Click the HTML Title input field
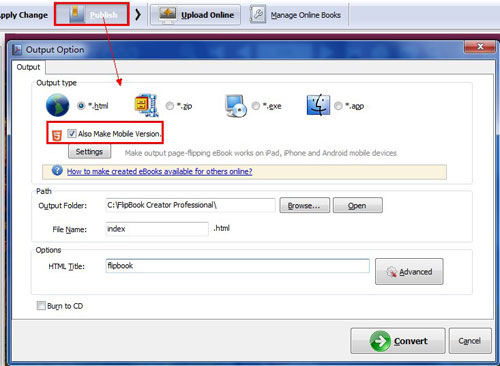The image size is (500, 366). tap(237, 266)
